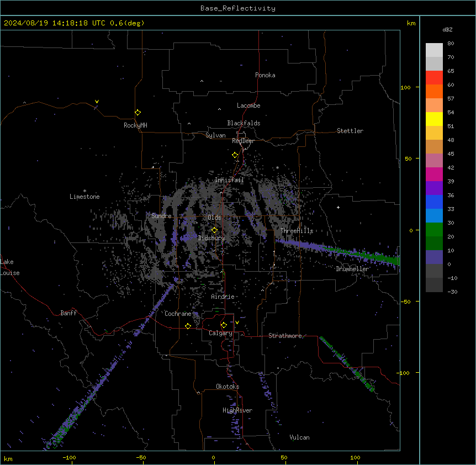Select the yellow diamond marker below Cochrane
The image size is (476, 465).
point(188,326)
